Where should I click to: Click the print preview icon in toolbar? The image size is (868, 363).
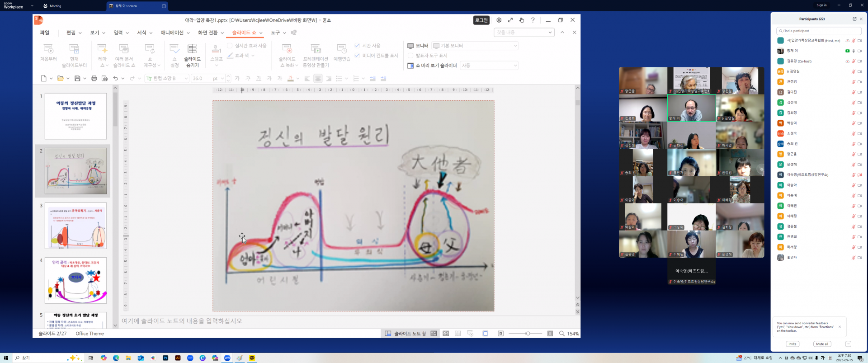(x=104, y=78)
